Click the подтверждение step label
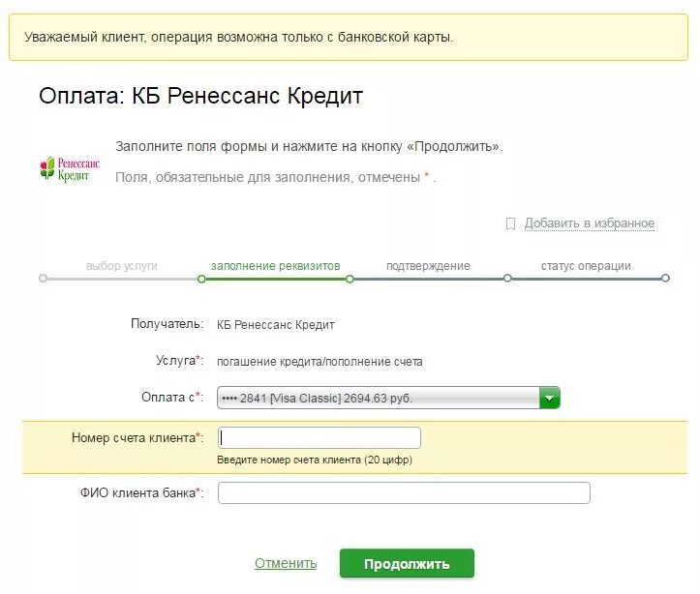The image size is (700, 594). 428,266
